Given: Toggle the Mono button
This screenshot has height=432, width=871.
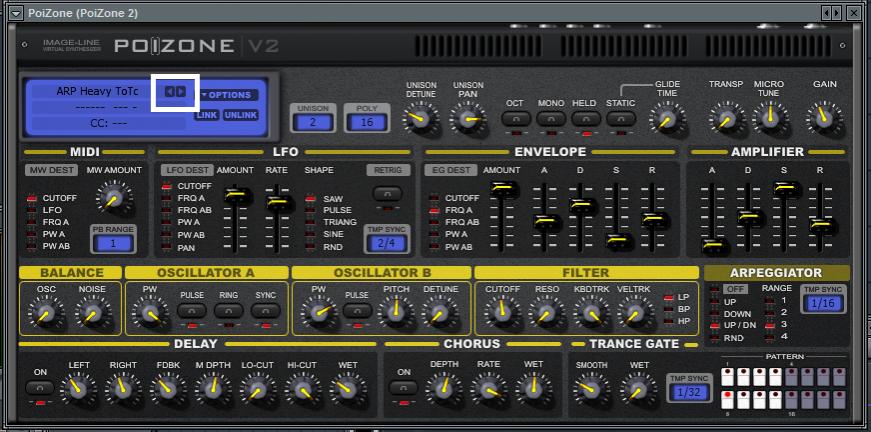Looking at the screenshot, I should click(x=551, y=119).
